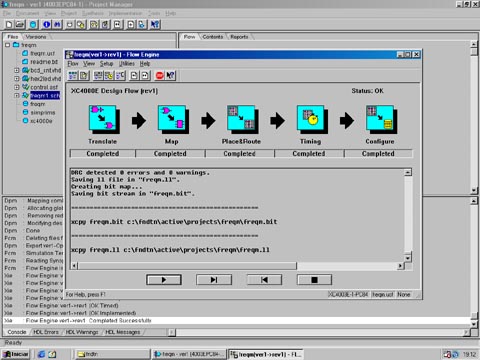Click the red Stop icon in Flow Engine toolbar
480x360 pixels.
(160, 76)
